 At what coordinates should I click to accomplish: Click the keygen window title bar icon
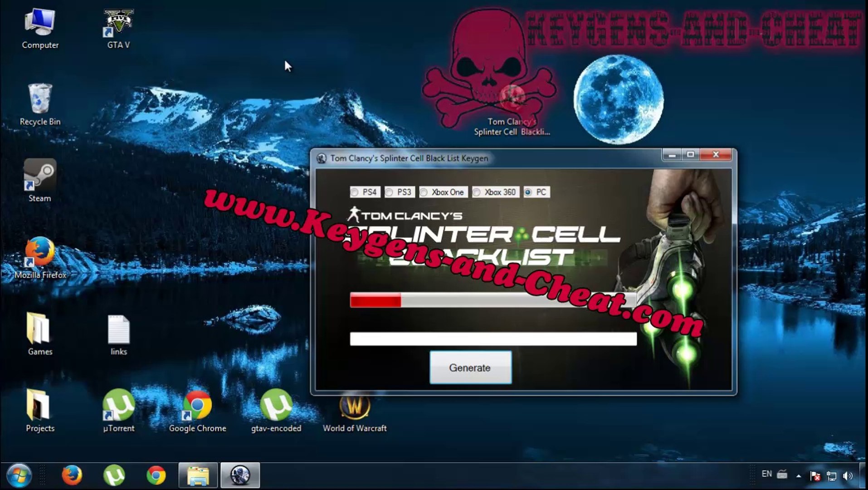[x=322, y=158]
